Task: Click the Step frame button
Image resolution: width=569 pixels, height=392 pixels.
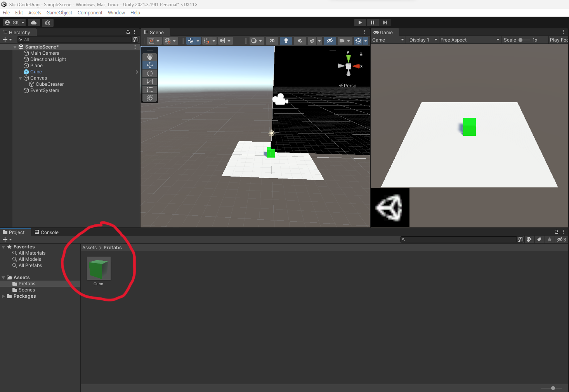Action: pos(385,23)
